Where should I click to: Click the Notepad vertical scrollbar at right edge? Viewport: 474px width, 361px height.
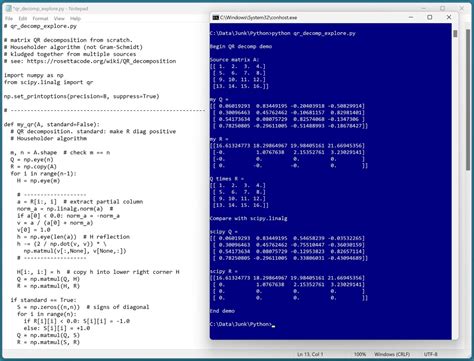coord(468,100)
